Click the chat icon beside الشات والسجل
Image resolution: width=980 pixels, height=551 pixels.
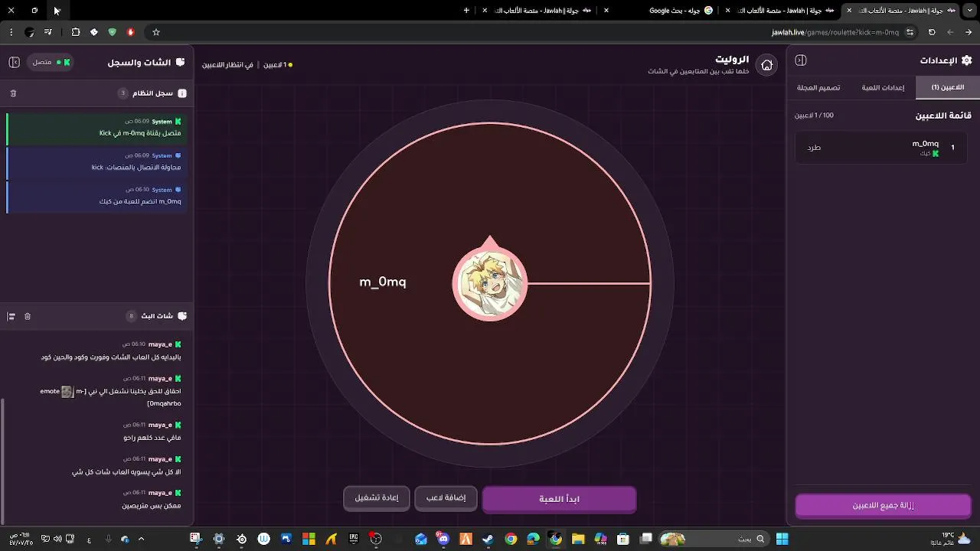[x=181, y=62]
